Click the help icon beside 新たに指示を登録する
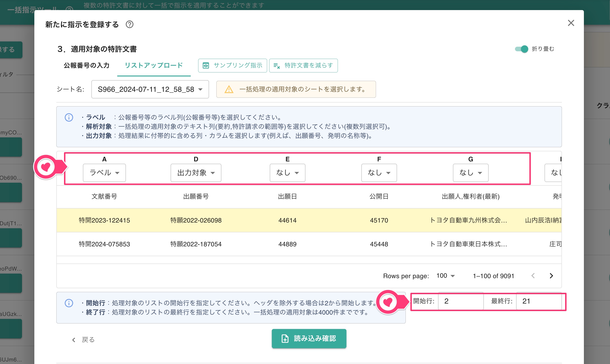Screen dimensions: 610x364 [130, 24]
